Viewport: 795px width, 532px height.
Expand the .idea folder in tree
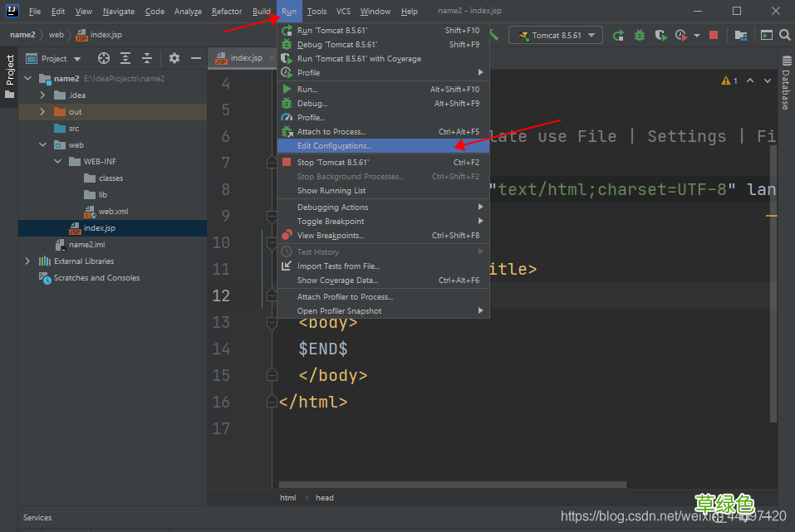click(x=42, y=95)
